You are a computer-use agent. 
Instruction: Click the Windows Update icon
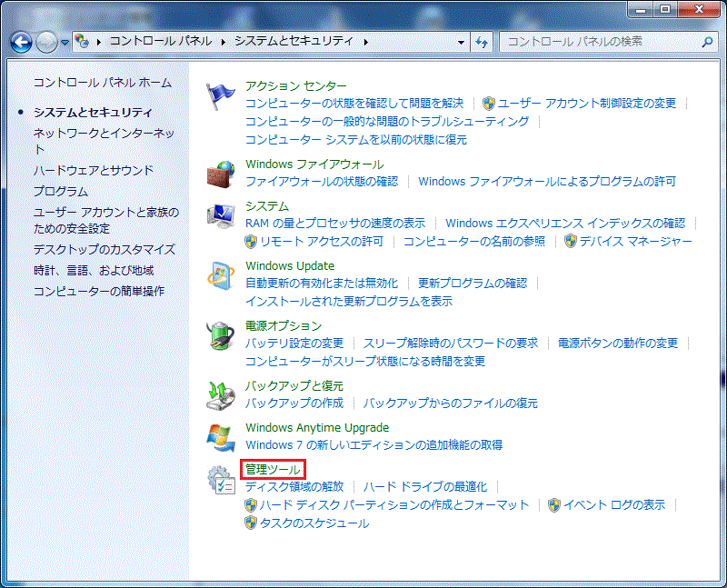(x=221, y=276)
